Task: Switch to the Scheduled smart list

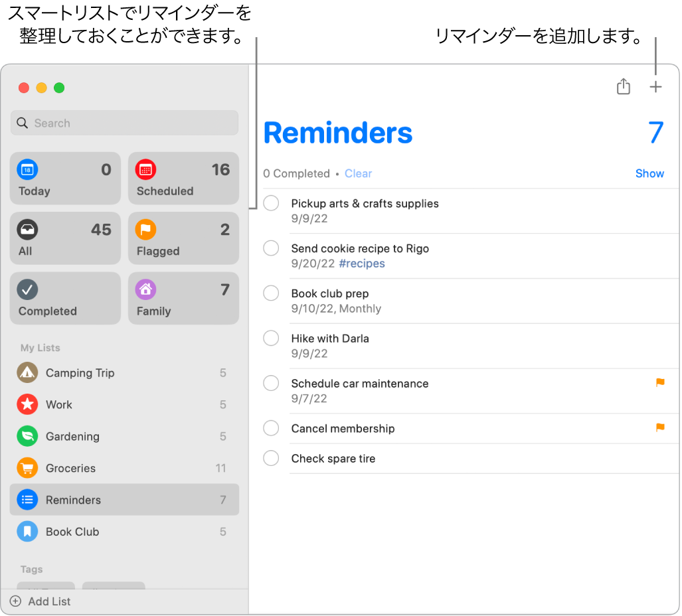Action: [183, 178]
